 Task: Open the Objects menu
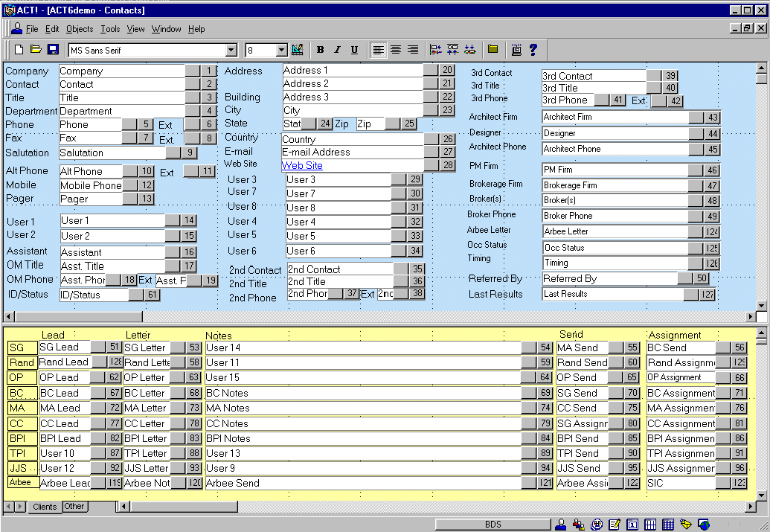[x=80, y=29]
